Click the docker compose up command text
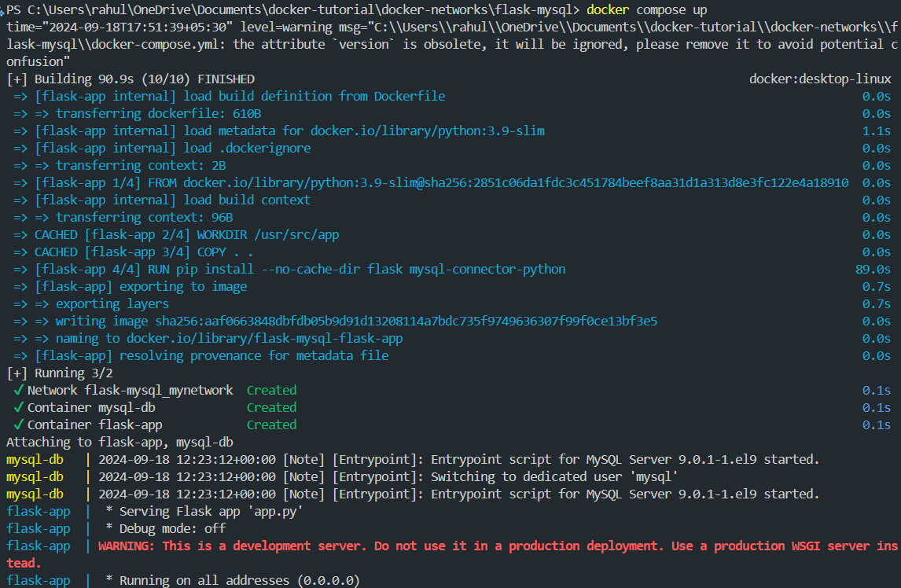The height and width of the screenshot is (588, 901). click(646, 9)
